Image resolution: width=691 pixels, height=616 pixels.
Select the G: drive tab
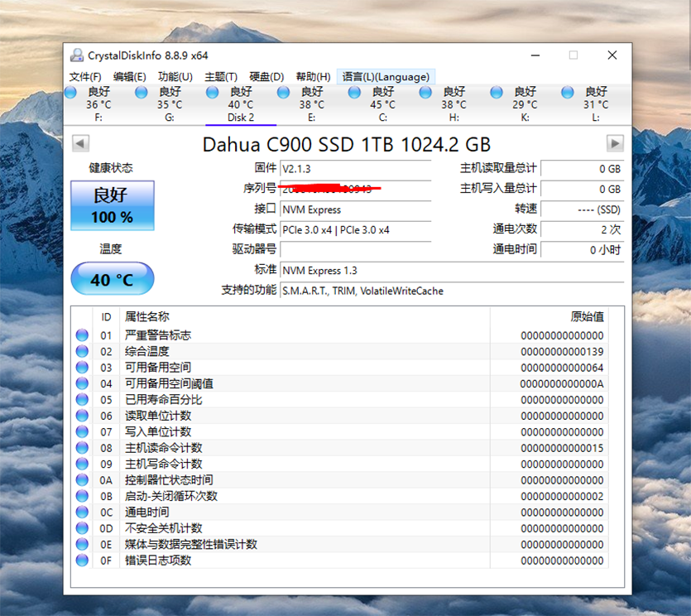coord(170,104)
